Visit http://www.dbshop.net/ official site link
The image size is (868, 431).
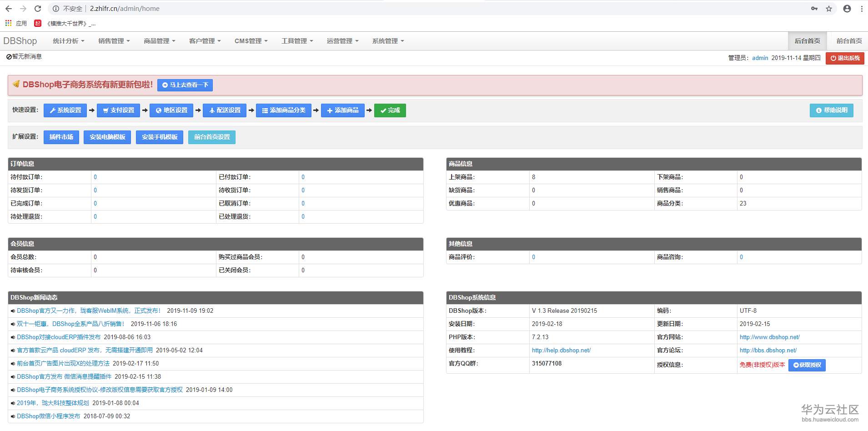pos(769,337)
